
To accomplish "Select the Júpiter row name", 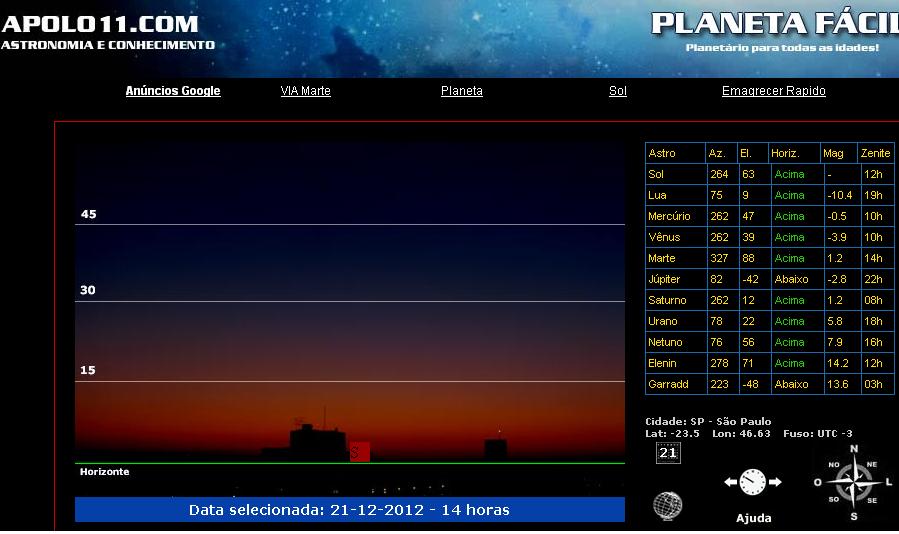I will click(x=664, y=279).
